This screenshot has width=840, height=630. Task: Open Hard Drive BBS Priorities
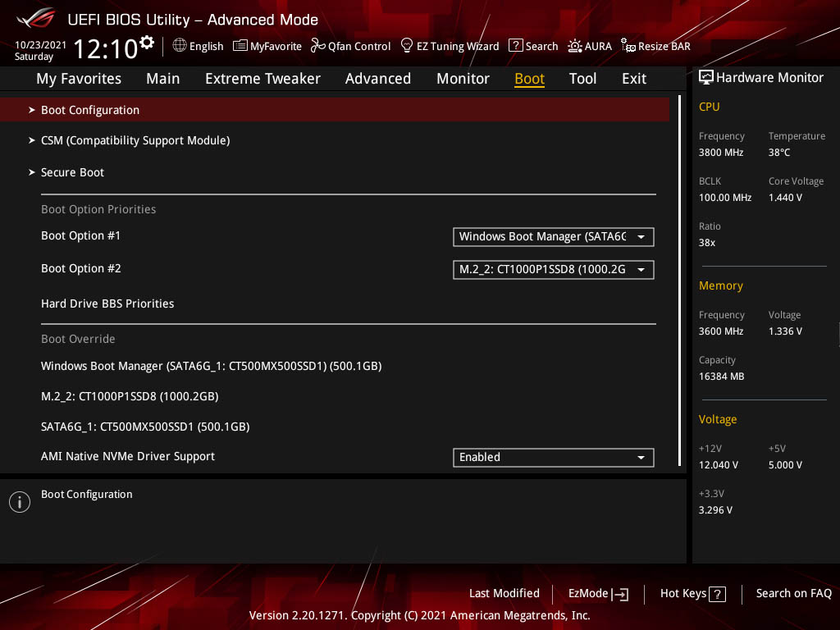tap(107, 304)
